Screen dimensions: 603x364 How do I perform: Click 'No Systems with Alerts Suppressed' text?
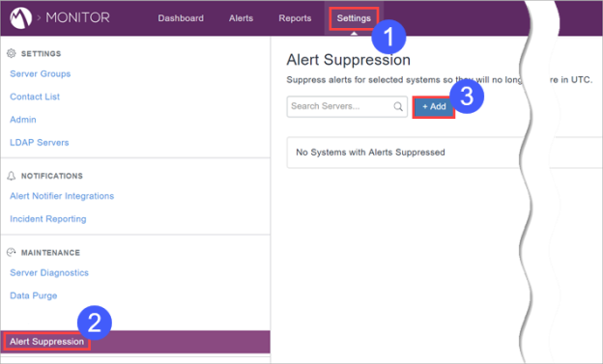pyautogui.click(x=370, y=153)
